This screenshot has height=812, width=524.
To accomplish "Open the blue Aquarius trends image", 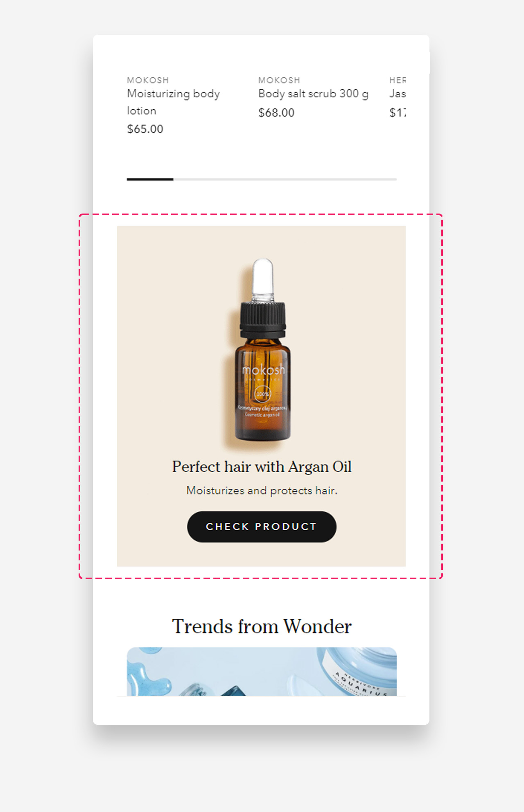I will click(262, 672).
